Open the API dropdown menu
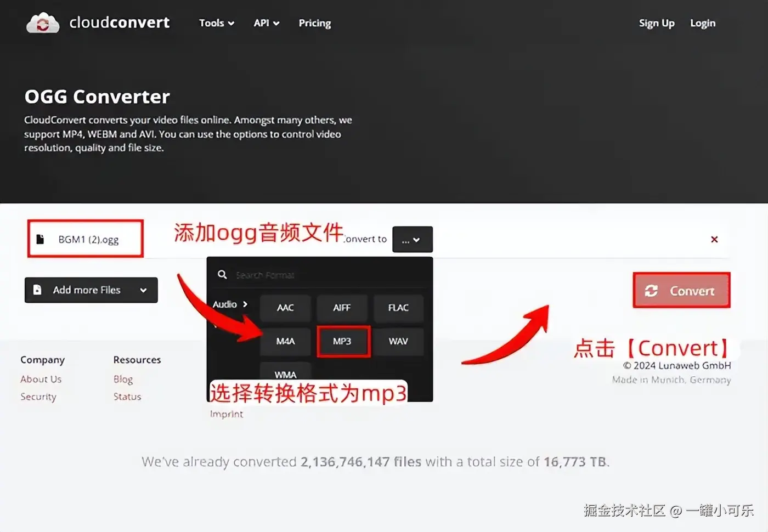Image resolution: width=768 pixels, height=532 pixels. tap(267, 23)
